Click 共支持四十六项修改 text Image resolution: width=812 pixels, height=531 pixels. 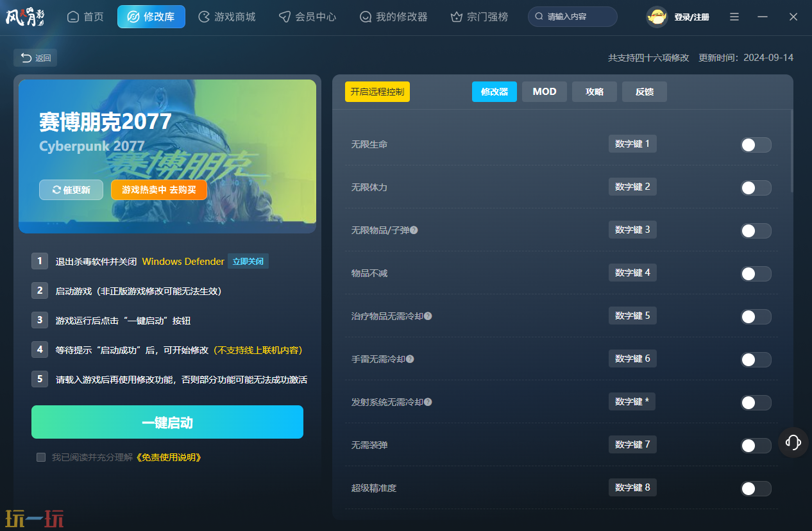point(648,58)
